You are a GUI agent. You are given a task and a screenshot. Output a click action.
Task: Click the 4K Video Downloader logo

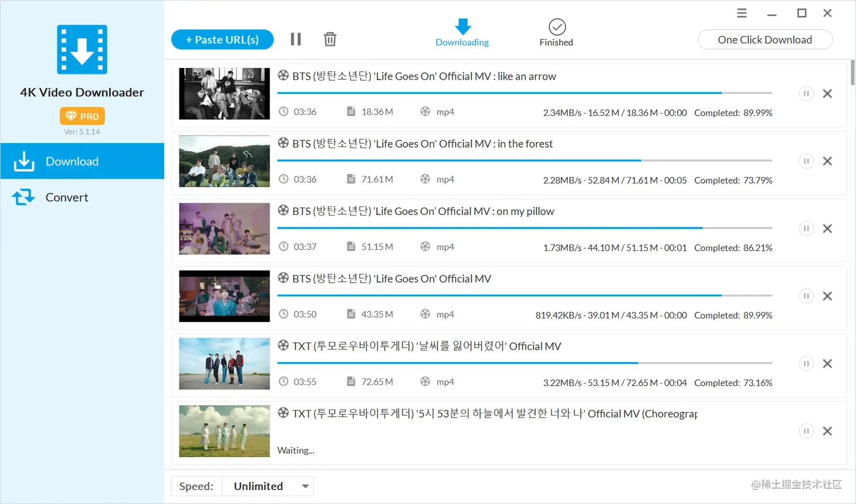(x=82, y=49)
